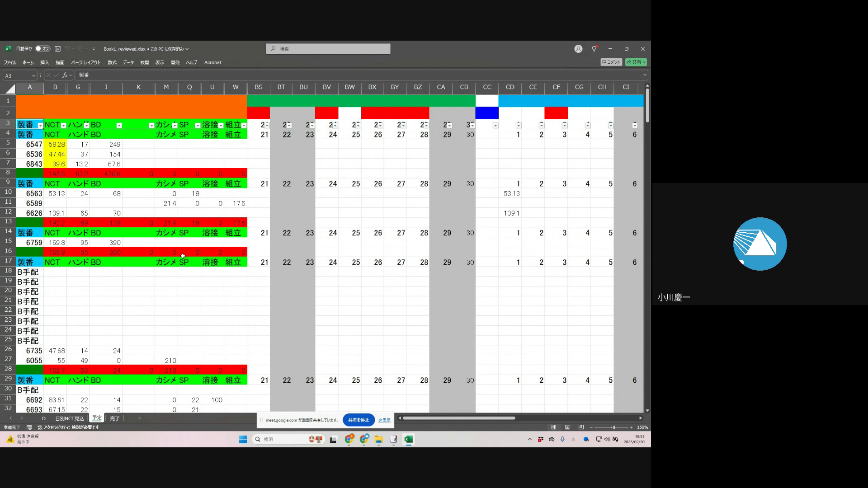Switch to Page Layout view icon
The height and width of the screenshot is (488, 868).
coord(567,427)
